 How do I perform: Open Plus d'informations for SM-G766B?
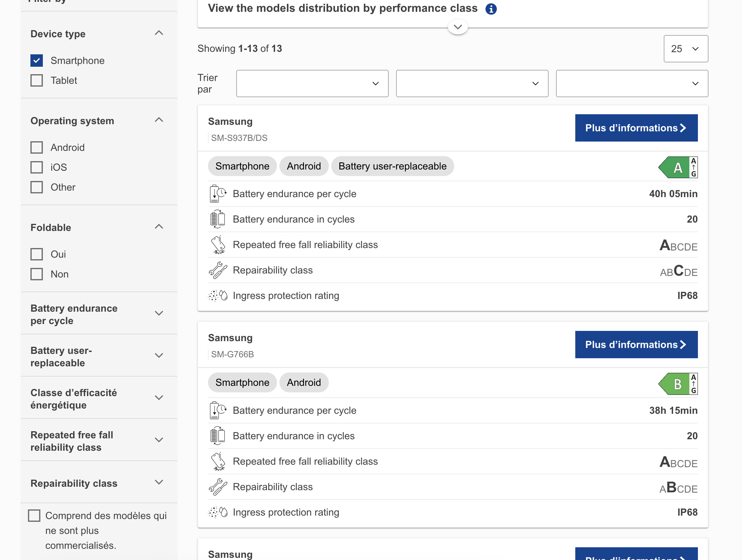(x=636, y=345)
